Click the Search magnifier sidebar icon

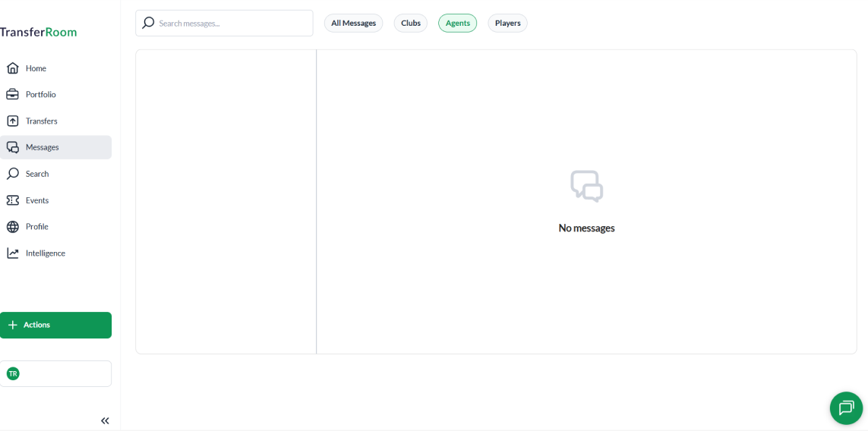click(12, 174)
